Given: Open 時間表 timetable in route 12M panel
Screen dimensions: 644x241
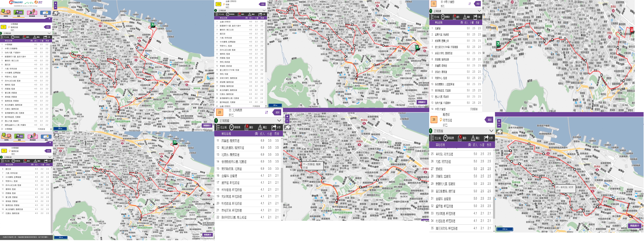Looking at the screenshot, I should tap(230, 14).
